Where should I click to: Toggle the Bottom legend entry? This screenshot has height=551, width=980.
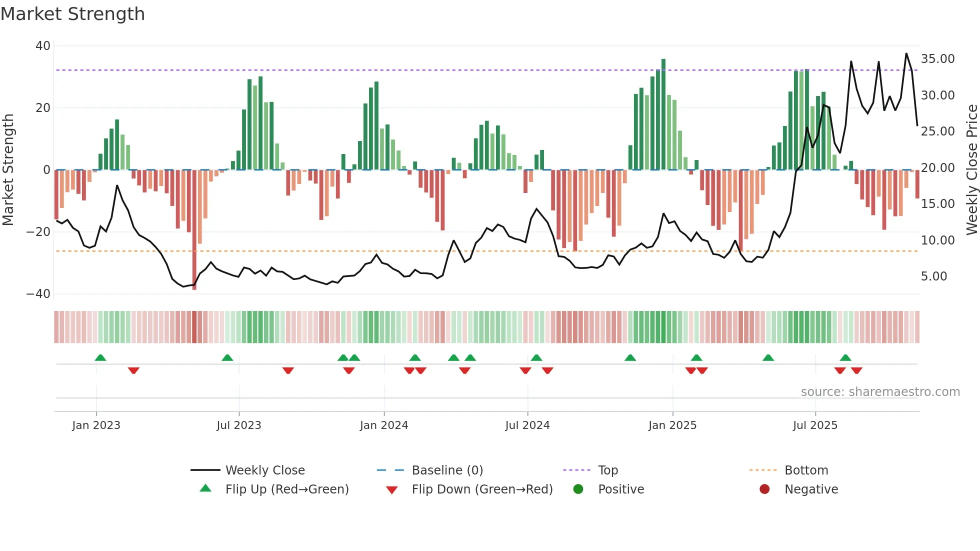[x=806, y=470]
